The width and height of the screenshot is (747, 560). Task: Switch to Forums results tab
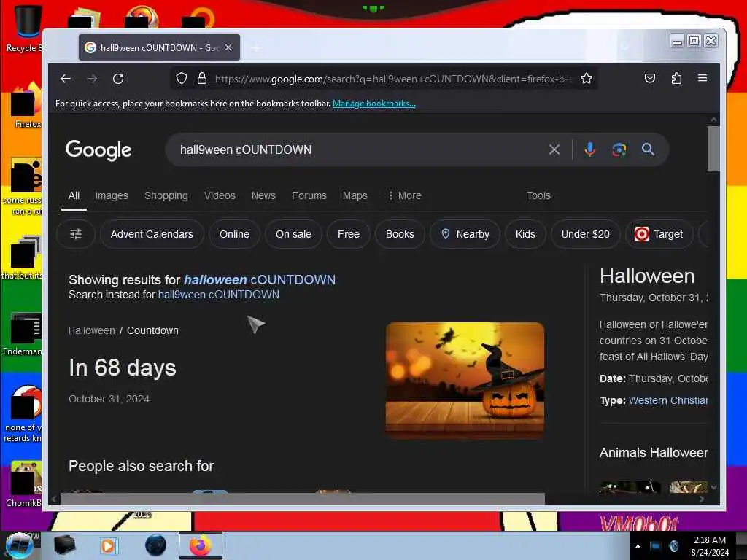(309, 195)
